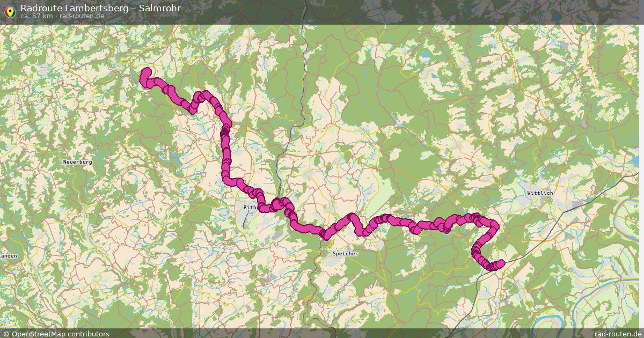The image size is (644, 338).
Task: Click the dark route marker north of Bitburg
Action: (224, 131)
